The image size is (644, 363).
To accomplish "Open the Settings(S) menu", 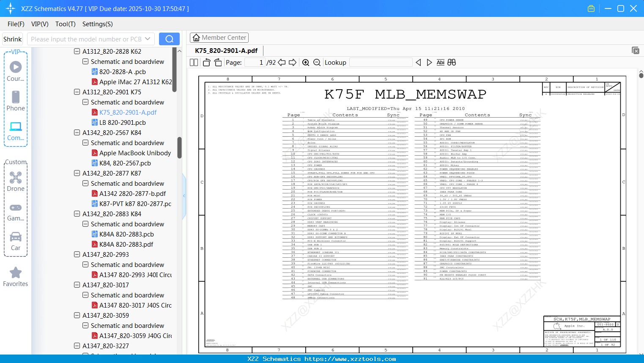I will [98, 24].
